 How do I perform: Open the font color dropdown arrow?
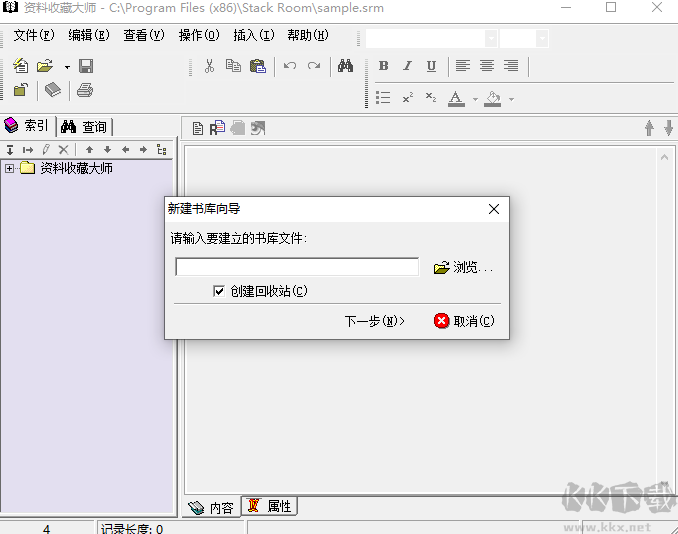(x=475, y=99)
